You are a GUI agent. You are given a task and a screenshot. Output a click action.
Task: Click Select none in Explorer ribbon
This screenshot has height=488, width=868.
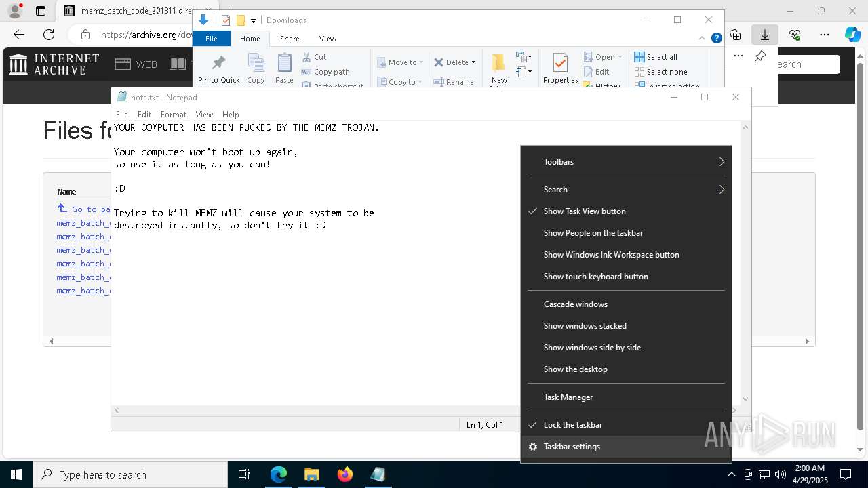(x=660, y=72)
